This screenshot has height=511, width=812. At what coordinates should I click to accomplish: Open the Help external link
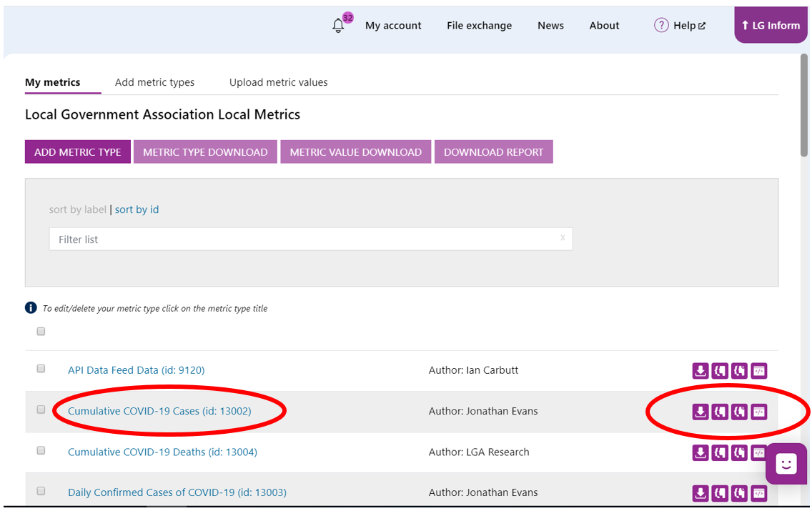689,25
